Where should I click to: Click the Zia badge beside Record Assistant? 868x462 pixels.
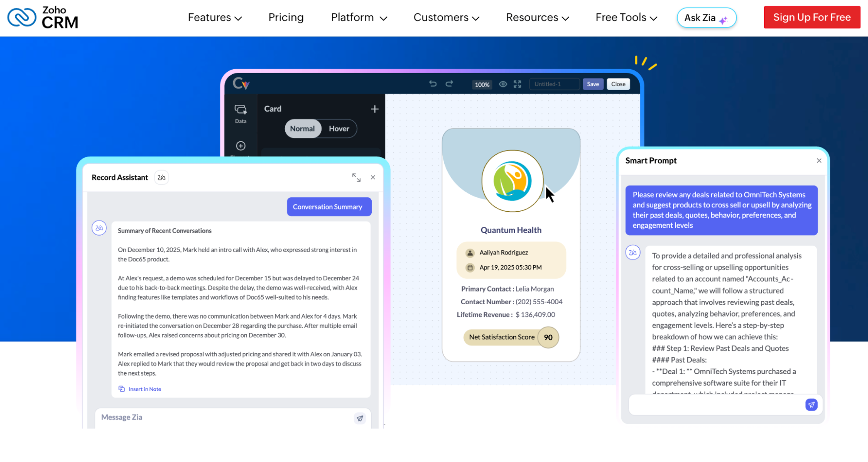pyautogui.click(x=162, y=177)
